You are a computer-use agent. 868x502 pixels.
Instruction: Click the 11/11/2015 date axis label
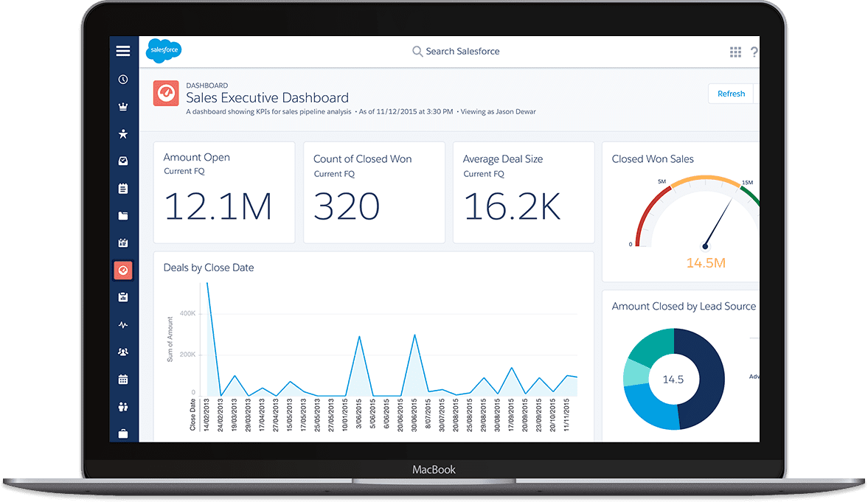point(566,415)
